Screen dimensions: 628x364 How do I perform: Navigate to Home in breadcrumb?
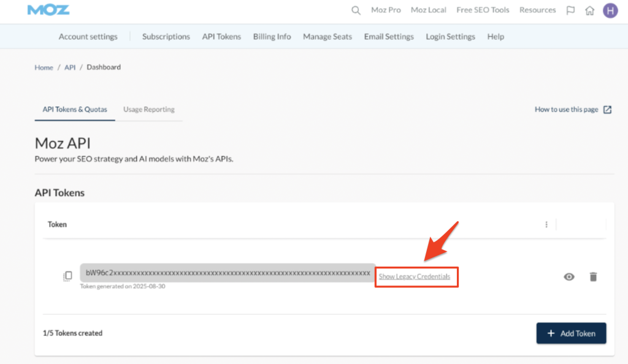(44, 67)
